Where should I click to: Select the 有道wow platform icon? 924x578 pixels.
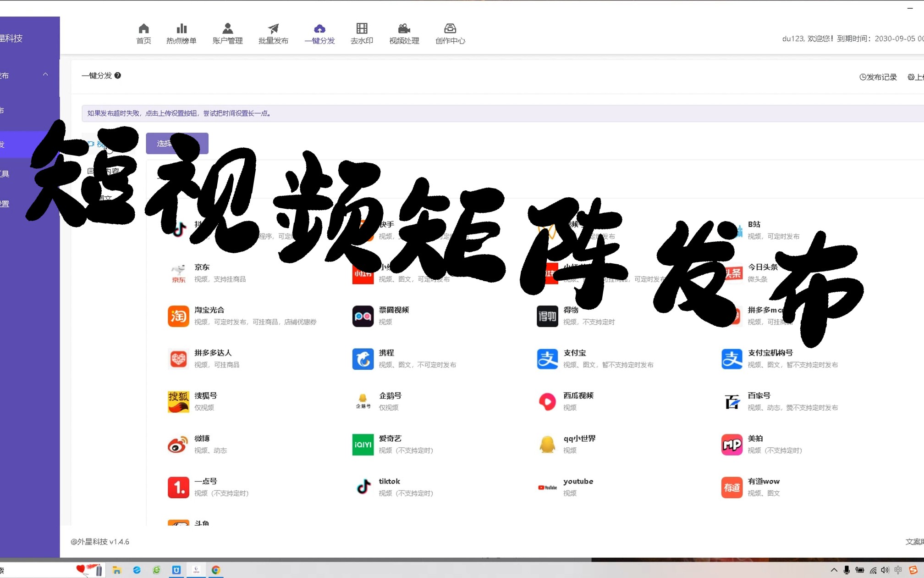(732, 487)
